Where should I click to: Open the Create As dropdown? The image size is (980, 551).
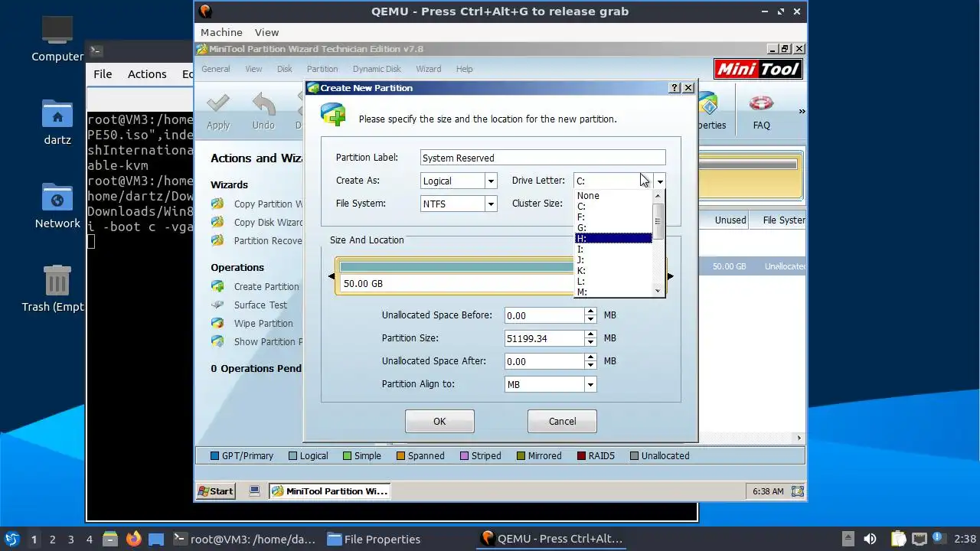click(x=491, y=181)
